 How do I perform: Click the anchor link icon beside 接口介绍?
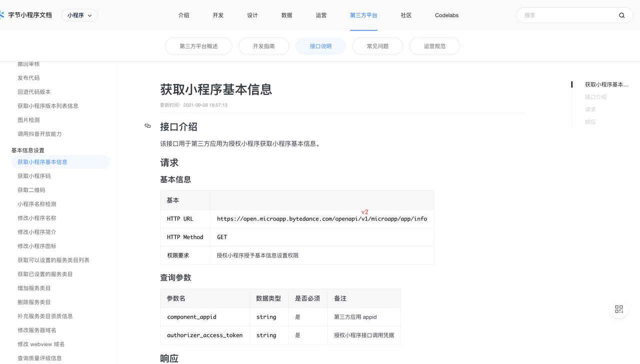(147, 126)
